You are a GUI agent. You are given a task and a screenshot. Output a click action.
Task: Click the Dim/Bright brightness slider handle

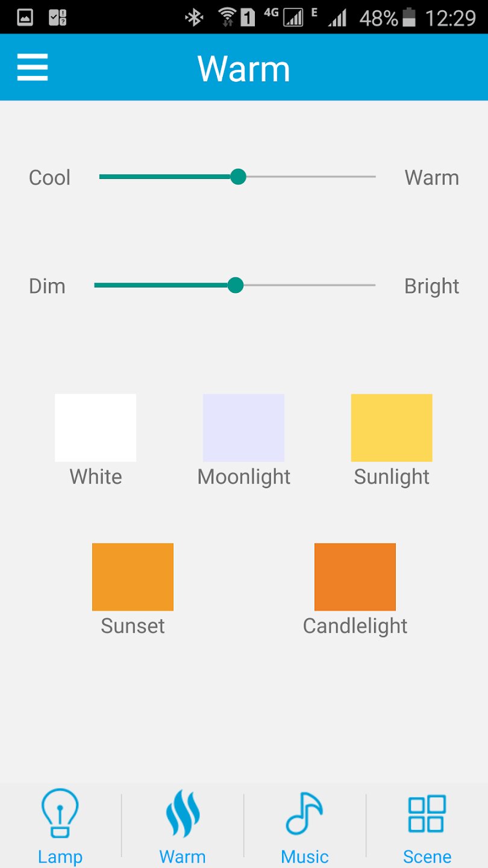coord(236,285)
